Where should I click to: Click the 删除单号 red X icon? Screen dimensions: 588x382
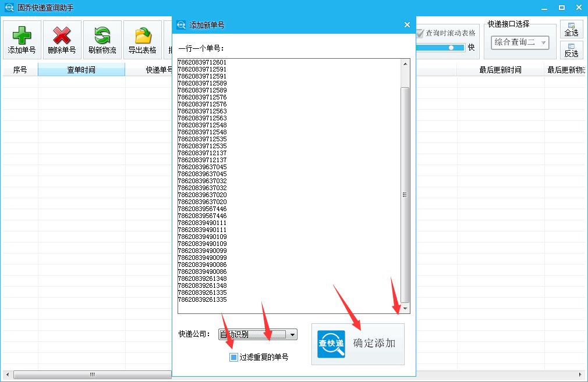(62, 35)
